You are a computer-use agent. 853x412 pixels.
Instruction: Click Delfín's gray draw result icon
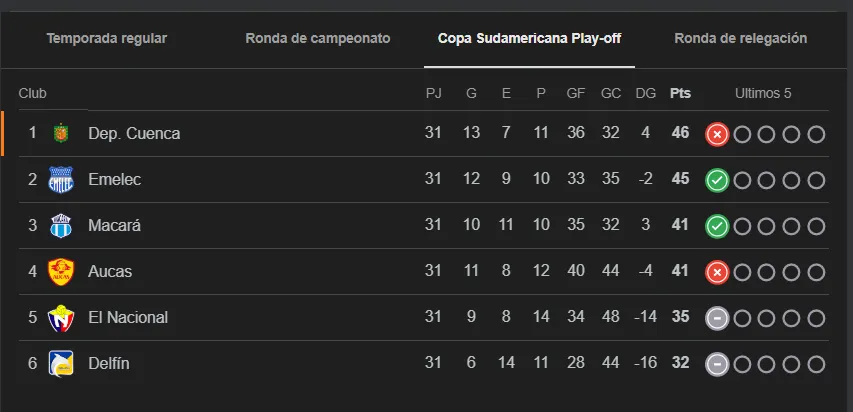(x=716, y=364)
